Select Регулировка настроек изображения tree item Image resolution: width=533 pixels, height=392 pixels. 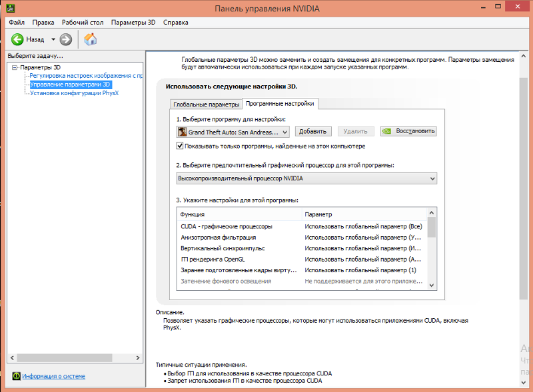click(86, 76)
